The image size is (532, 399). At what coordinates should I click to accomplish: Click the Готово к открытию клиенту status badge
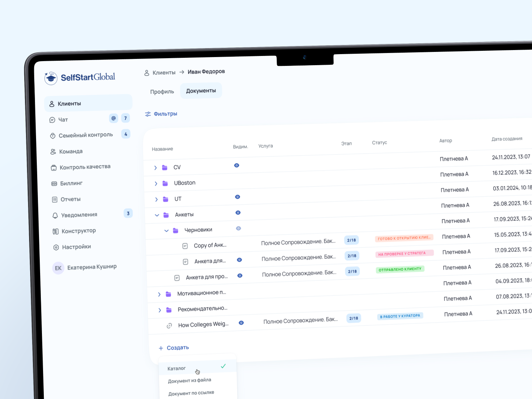404,238
